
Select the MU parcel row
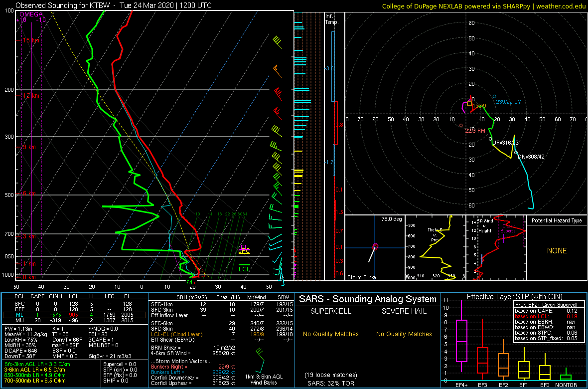[75, 321]
